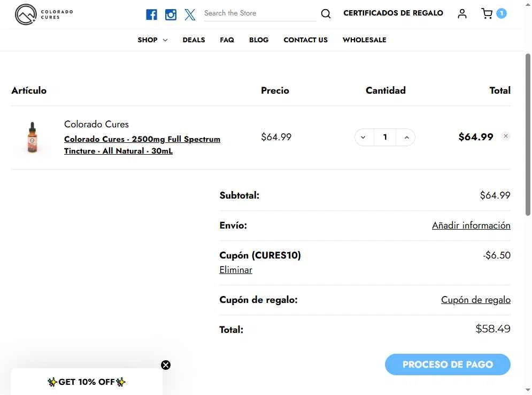Open the shopping cart icon
532x395 pixels.
pyautogui.click(x=487, y=13)
